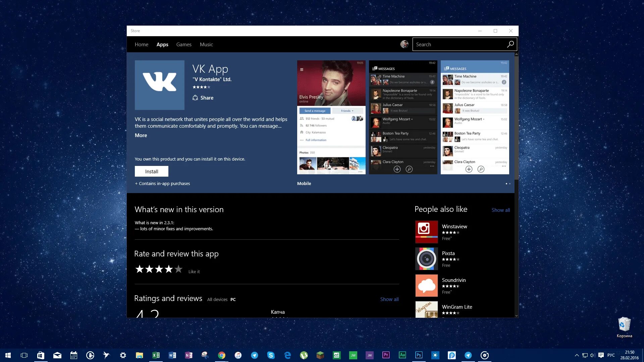Screen dimensions: 644x362
Task: Click the VK App star rating
Action: click(x=201, y=87)
